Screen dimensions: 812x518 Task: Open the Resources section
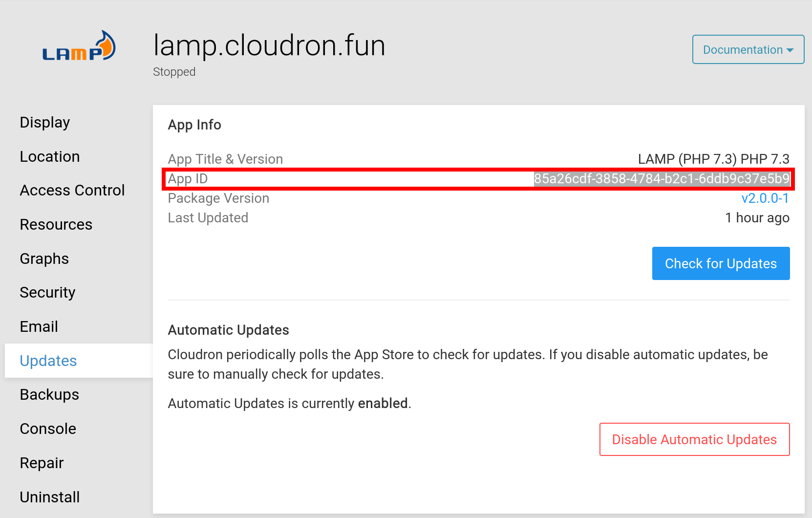coord(56,224)
